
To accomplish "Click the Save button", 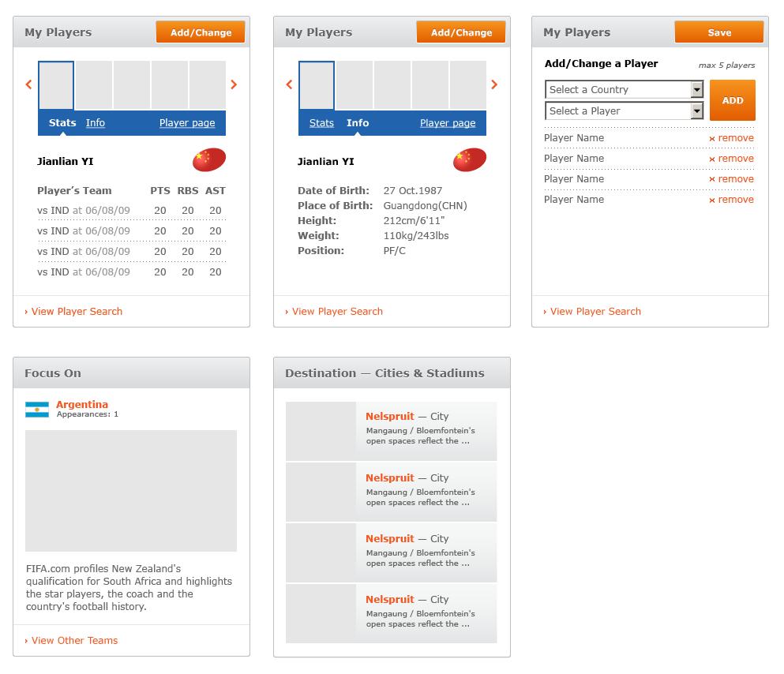I will (719, 32).
